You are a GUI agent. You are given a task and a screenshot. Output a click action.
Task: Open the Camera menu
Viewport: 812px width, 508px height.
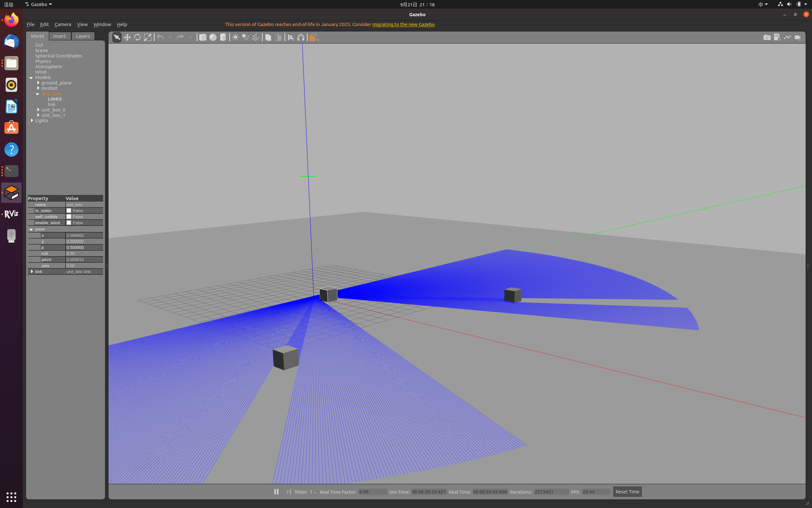point(63,24)
